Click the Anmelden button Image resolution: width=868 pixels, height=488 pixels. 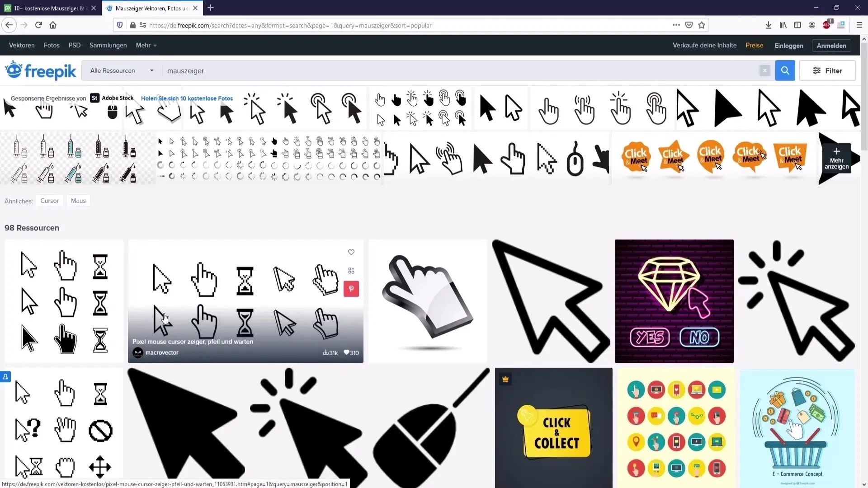coord(831,45)
